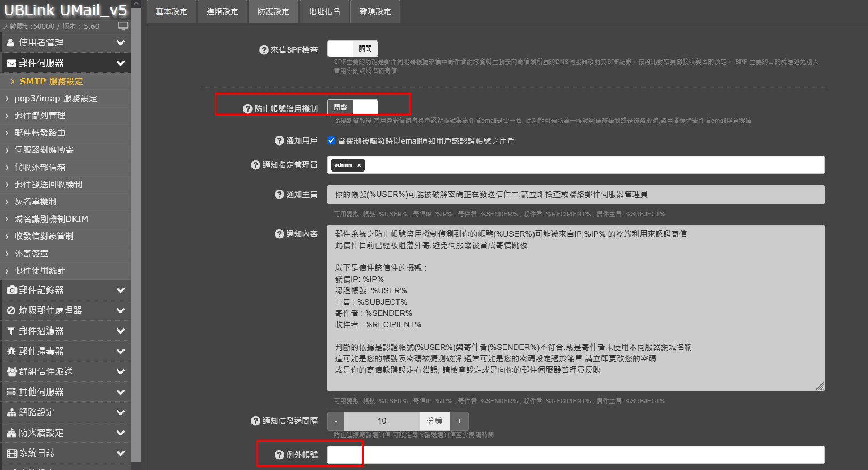Click the camera icon for 郵件記錄器
The image size is (868, 470).
click(11, 290)
